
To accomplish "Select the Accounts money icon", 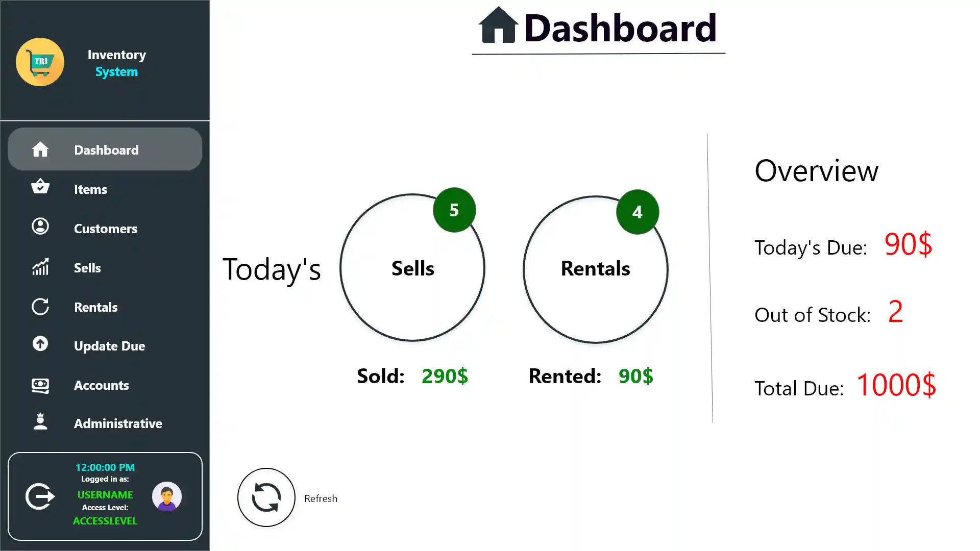I will [x=40, y=386].
